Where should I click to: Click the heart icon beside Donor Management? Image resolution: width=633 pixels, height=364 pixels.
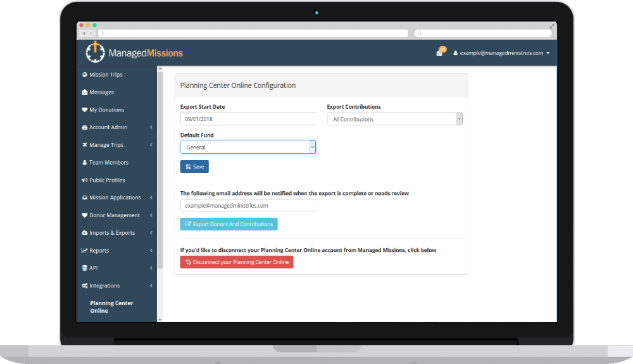[x=84, y=215]
